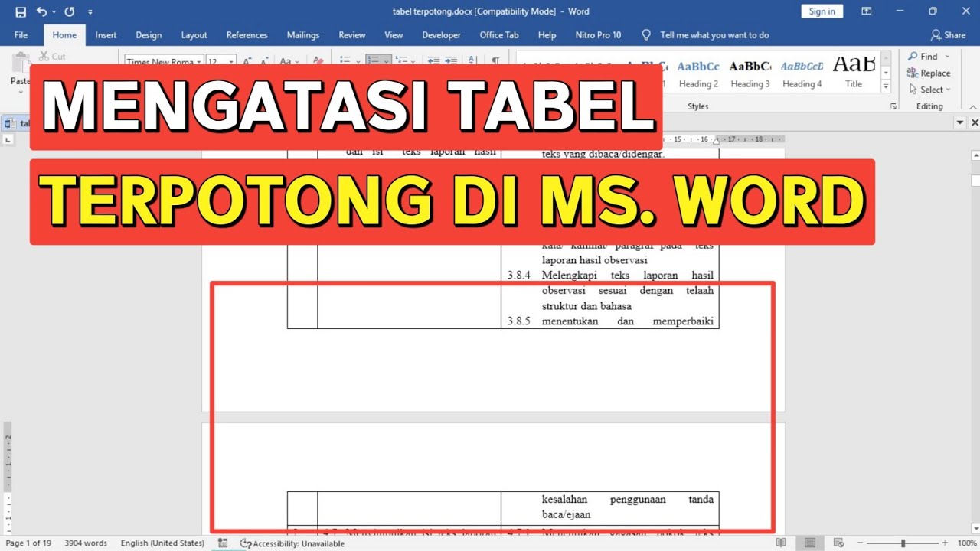
Task: Switch to the Insert tab
Action: point(106,35)
